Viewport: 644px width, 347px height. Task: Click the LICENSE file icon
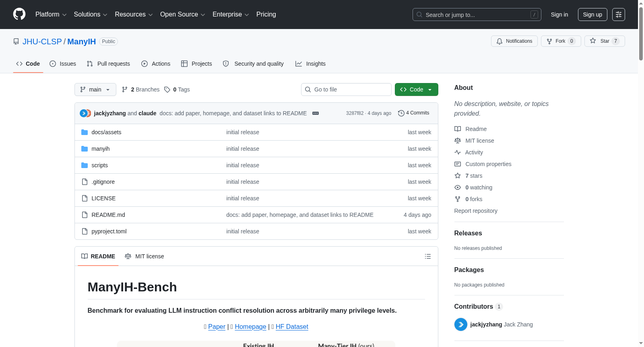(x=85, y=198)
